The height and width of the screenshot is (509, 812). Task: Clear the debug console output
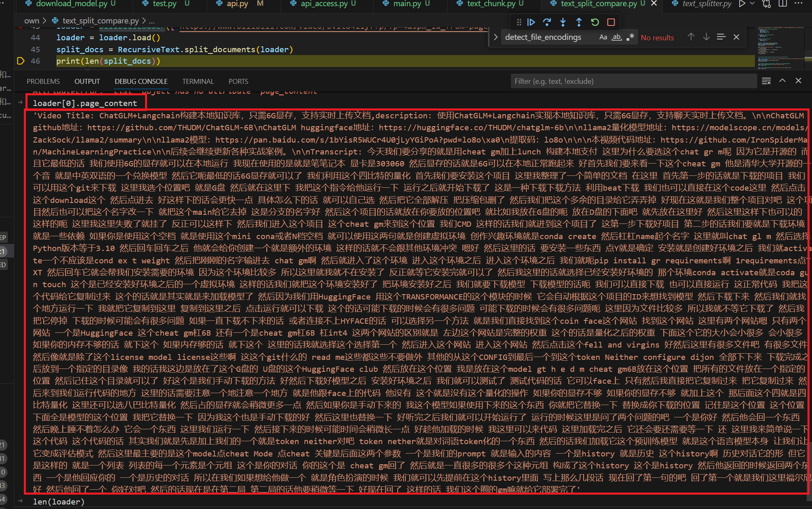coord(766,81)
